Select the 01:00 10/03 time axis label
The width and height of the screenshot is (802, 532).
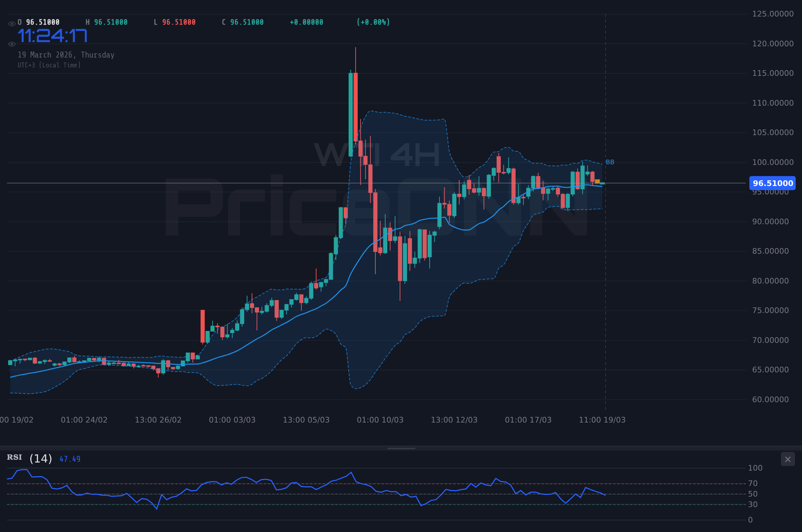[380, 420]
